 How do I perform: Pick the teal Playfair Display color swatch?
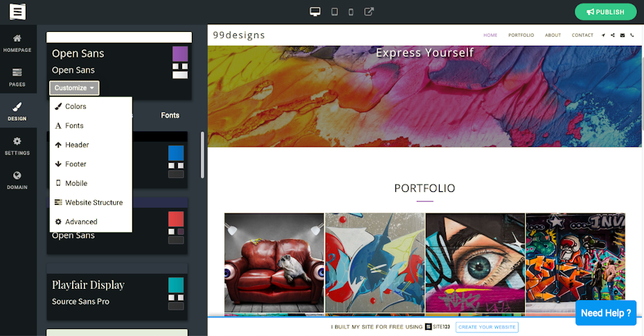tap(176, 285)
